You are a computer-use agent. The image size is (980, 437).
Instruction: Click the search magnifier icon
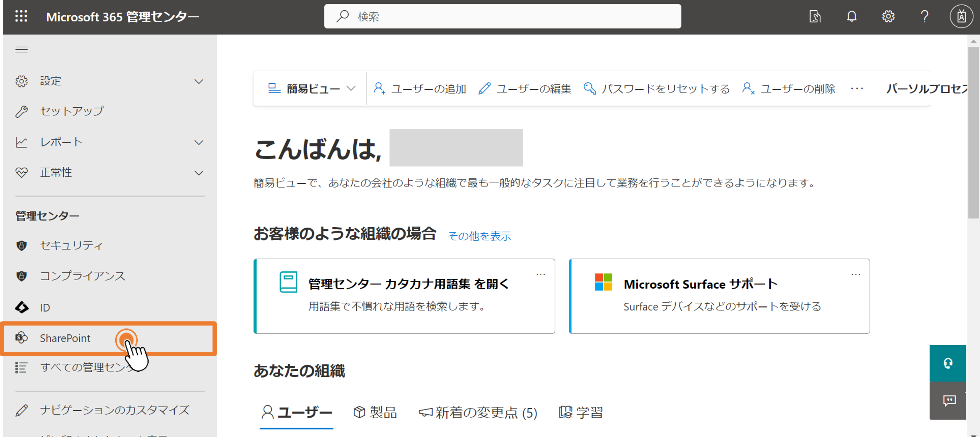[342, 16]
